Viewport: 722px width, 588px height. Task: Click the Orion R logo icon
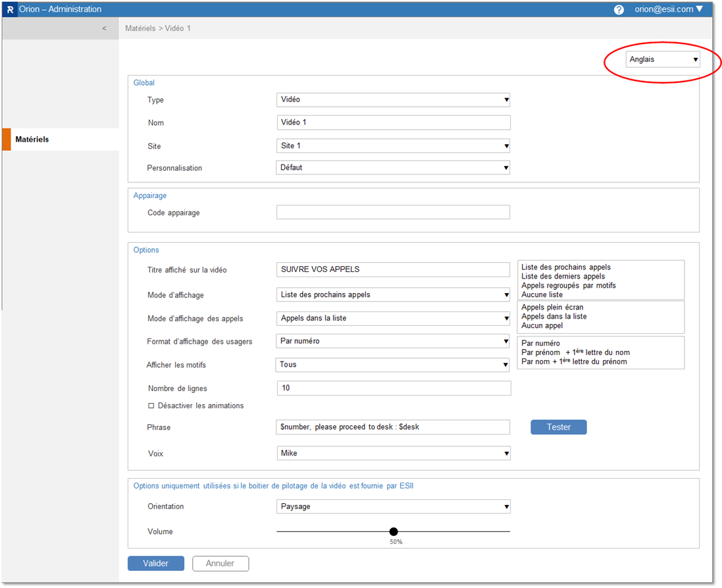click(10, 9)
